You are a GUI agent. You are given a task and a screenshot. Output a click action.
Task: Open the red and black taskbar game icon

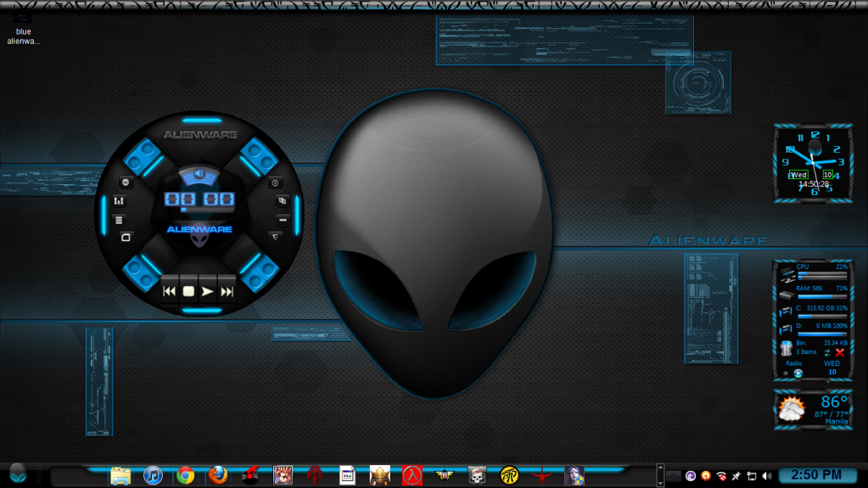coord(250,475)
